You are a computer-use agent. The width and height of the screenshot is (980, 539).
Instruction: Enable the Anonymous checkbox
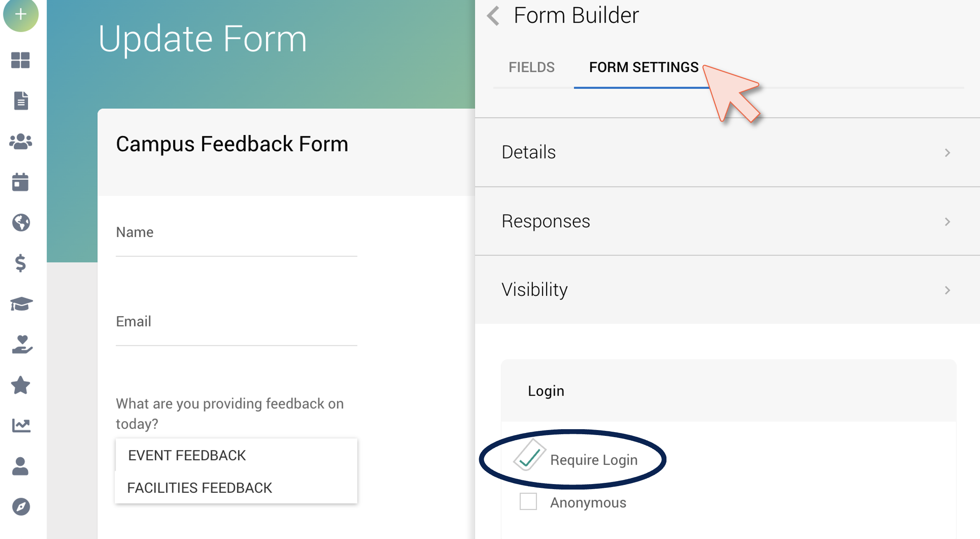(528, 502)
